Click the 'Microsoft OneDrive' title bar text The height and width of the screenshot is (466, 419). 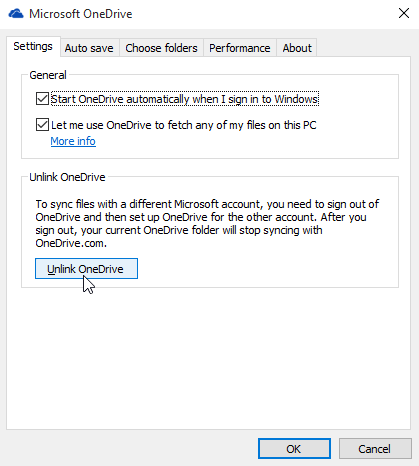[81, 14]
